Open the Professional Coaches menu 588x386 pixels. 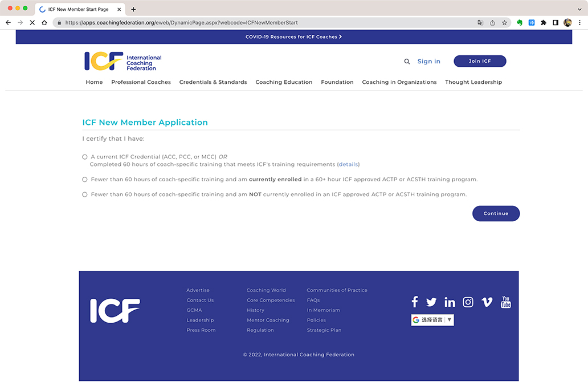(x=141, y=82)
